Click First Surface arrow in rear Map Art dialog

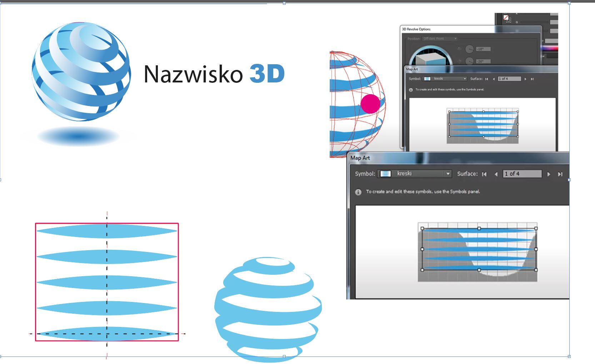[x=486, y=79]
